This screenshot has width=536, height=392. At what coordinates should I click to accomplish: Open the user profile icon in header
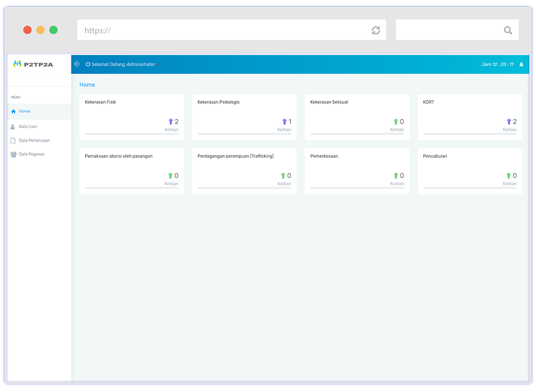[x=521, y=65]
